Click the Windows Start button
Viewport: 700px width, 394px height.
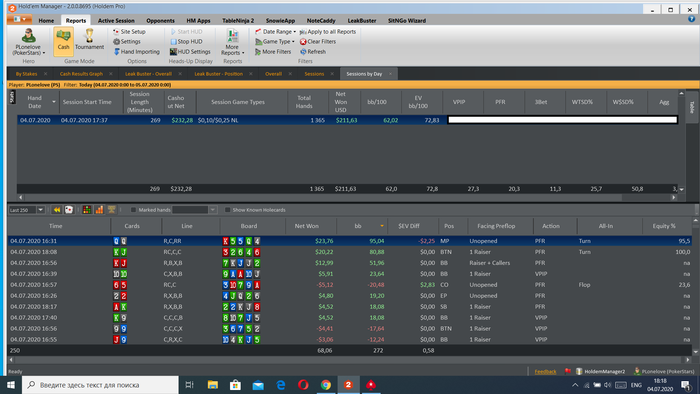pos(11,385)
